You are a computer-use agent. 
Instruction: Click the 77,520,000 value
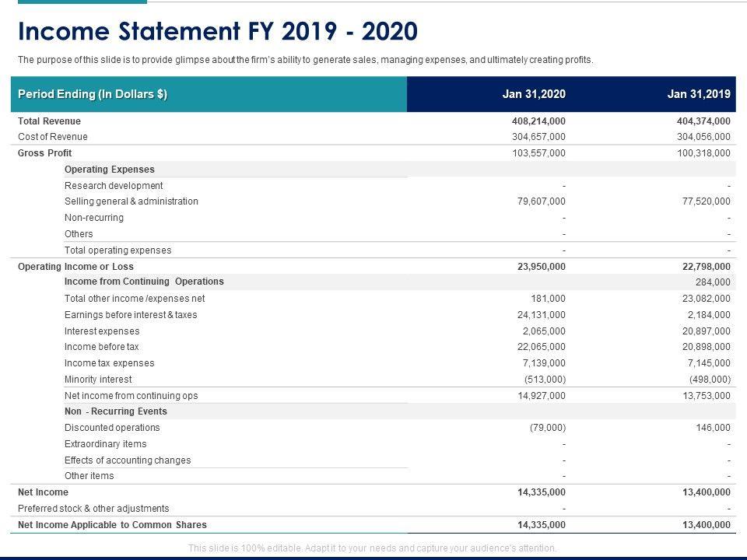click(x=706, y=201)
